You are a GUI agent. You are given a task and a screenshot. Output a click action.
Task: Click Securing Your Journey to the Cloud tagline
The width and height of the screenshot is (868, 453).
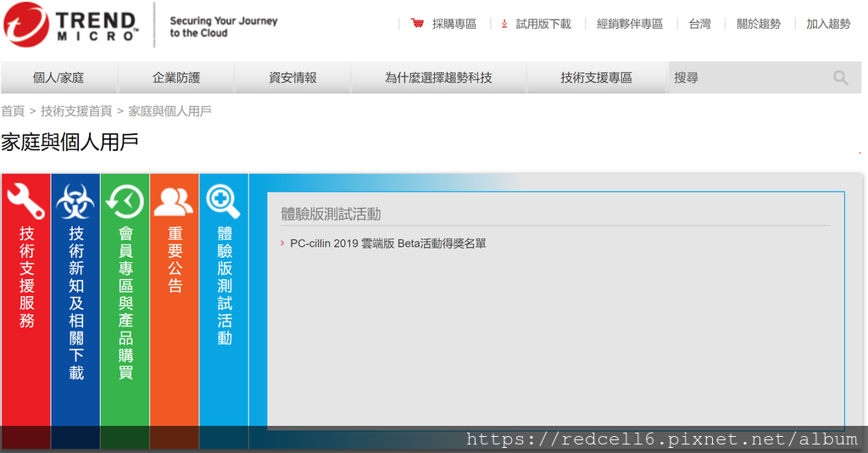coord(224,27)
